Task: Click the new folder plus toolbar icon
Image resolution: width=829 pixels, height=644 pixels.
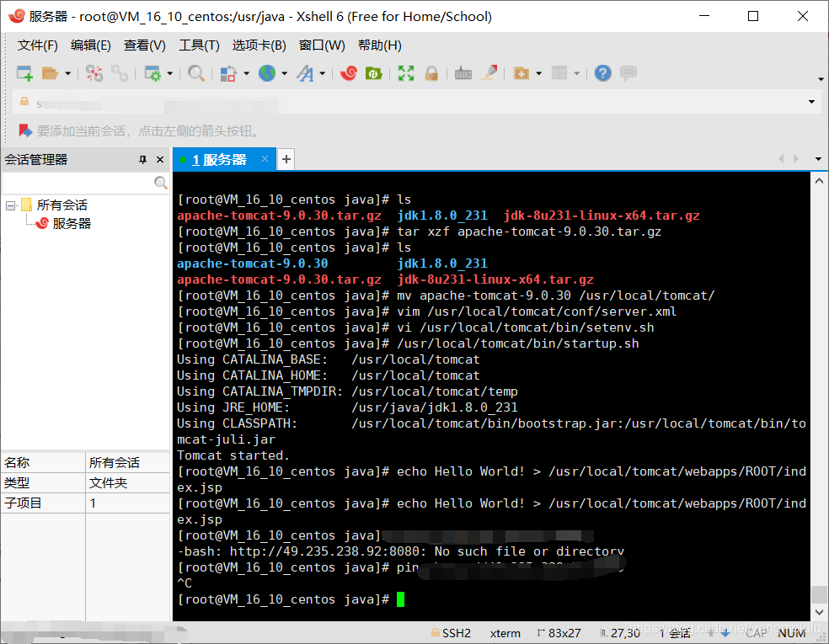Action: [x=521, y=73]
